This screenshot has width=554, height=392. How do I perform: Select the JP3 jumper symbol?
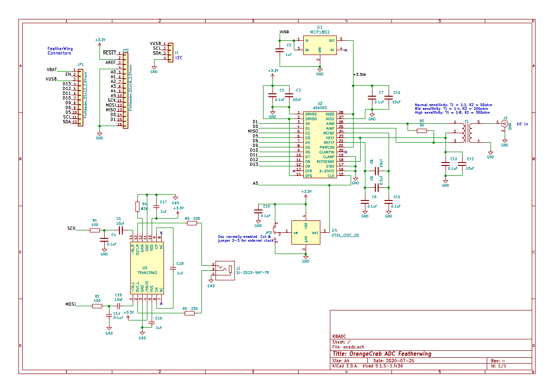[x=275, y=233]
